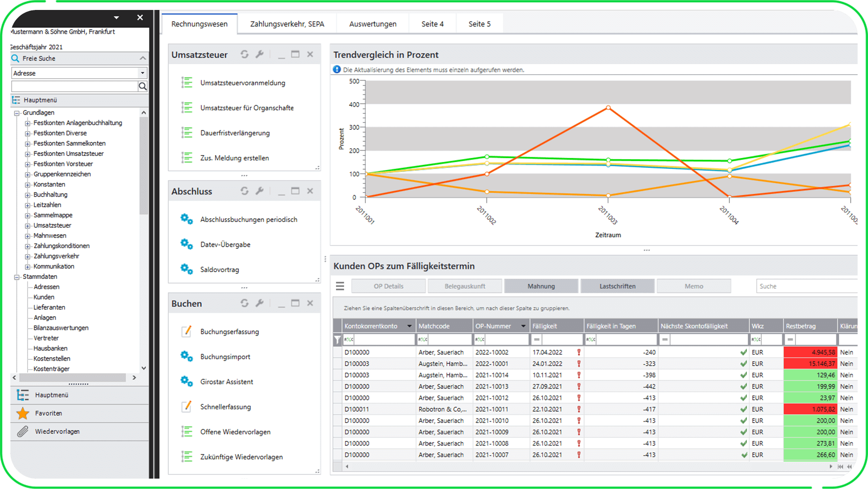This screenshot has height=489, width=868.
Task: Collapse the Stammdaten tree node
Action: 17,277
